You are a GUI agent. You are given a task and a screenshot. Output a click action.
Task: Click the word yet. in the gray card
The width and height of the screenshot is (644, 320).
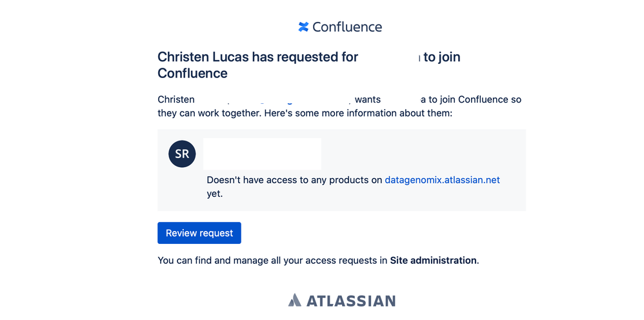tap(215, 194)
